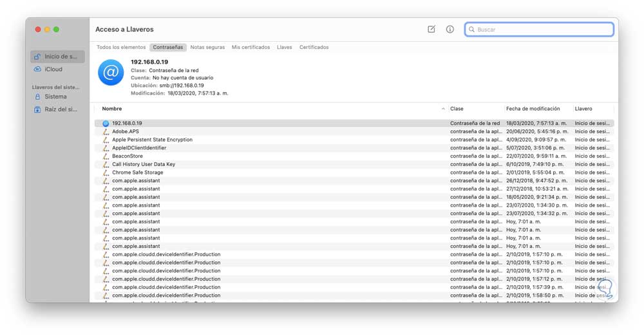Select the Adobe.APS password entry
The height and width of the screenshot is (336, 644).
coord(126,131)
